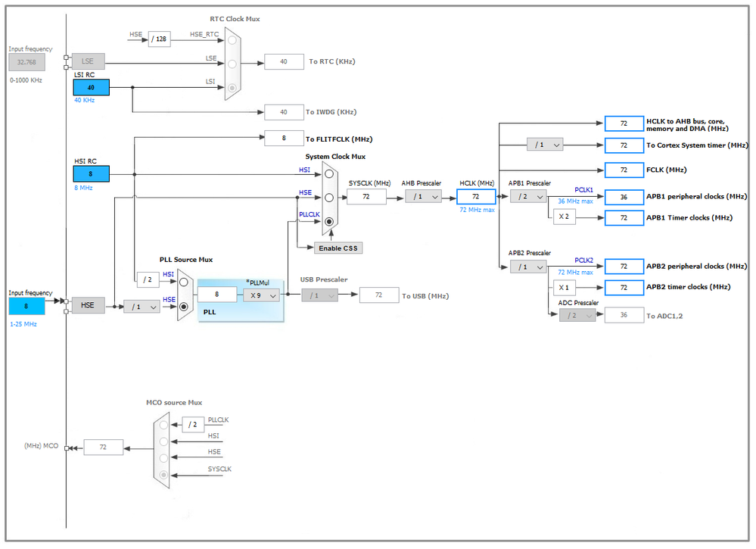This screenshot has width=756, height=549.
Task: Click the 1-25 MHz range text
Action: 23,324
